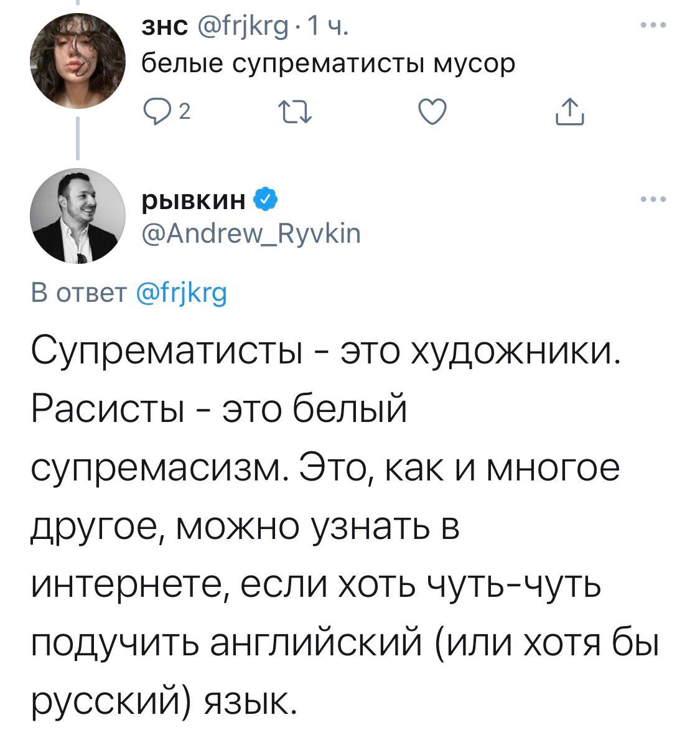Click the blue verified badge next to рывкин
Image resolution: width=700 pixels, height=735 pixels.
[263, 199]
